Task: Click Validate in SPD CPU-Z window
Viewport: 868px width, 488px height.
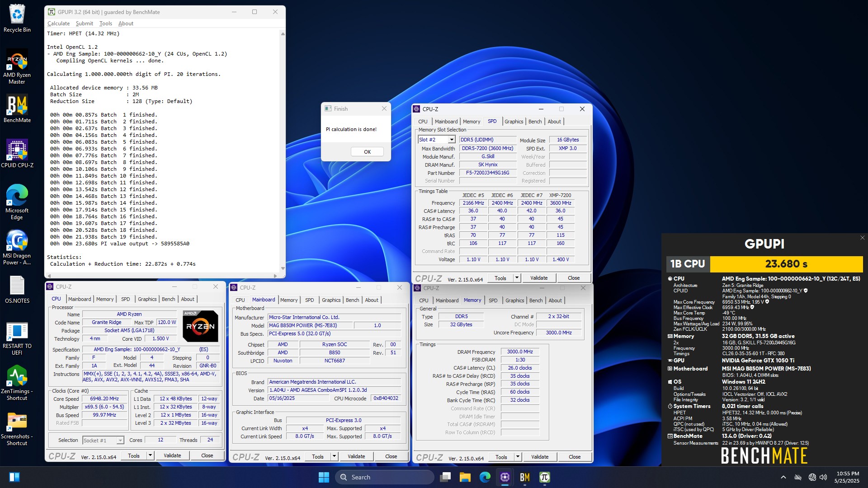Action: point(538,278)
